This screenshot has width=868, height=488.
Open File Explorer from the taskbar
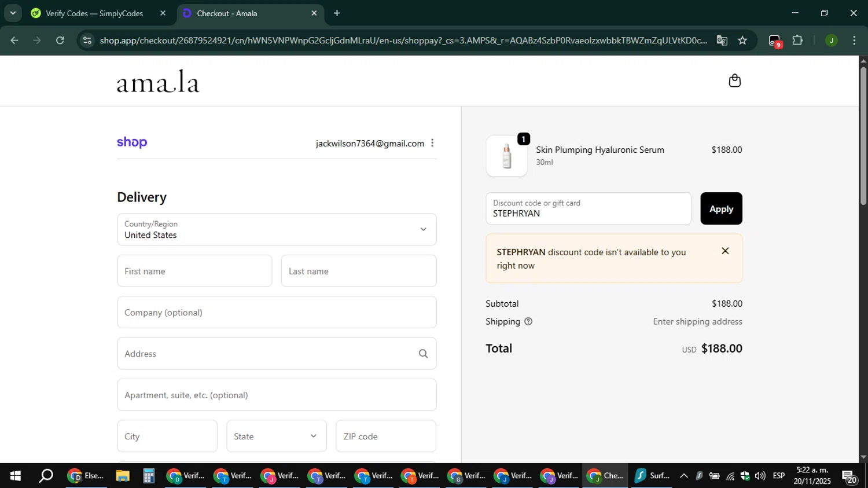click(122, 476)
